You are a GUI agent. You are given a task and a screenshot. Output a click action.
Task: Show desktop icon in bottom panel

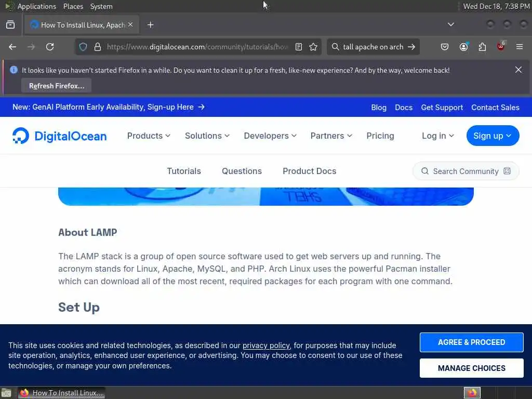[6, 393]
